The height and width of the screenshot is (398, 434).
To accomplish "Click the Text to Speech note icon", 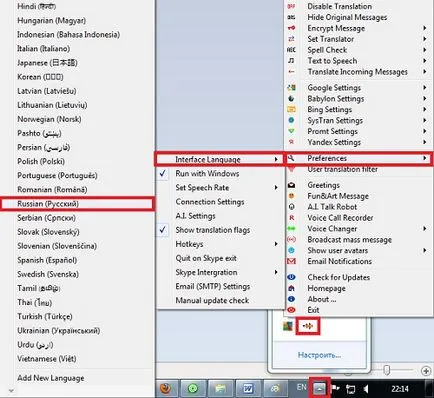I will 291,61.
